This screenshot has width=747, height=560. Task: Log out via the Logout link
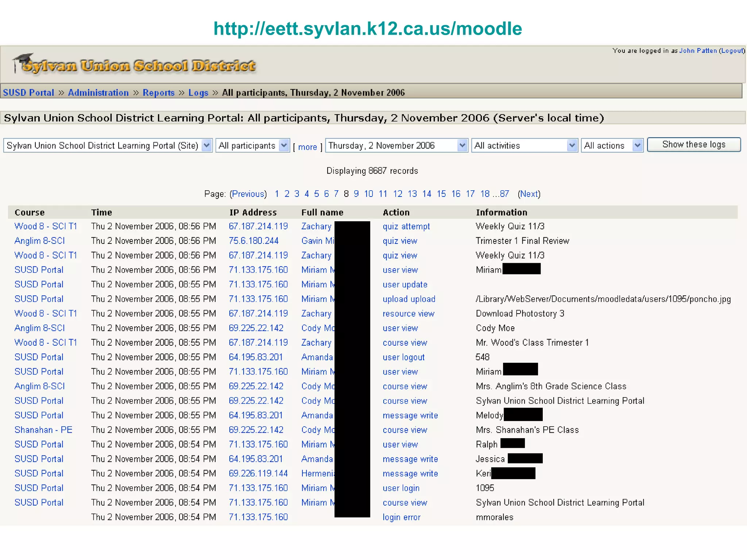732,51
